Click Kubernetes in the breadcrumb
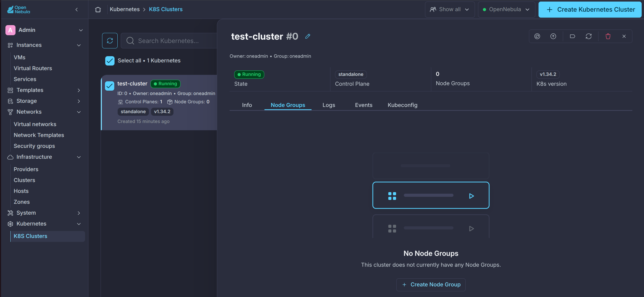 point(125,9)
